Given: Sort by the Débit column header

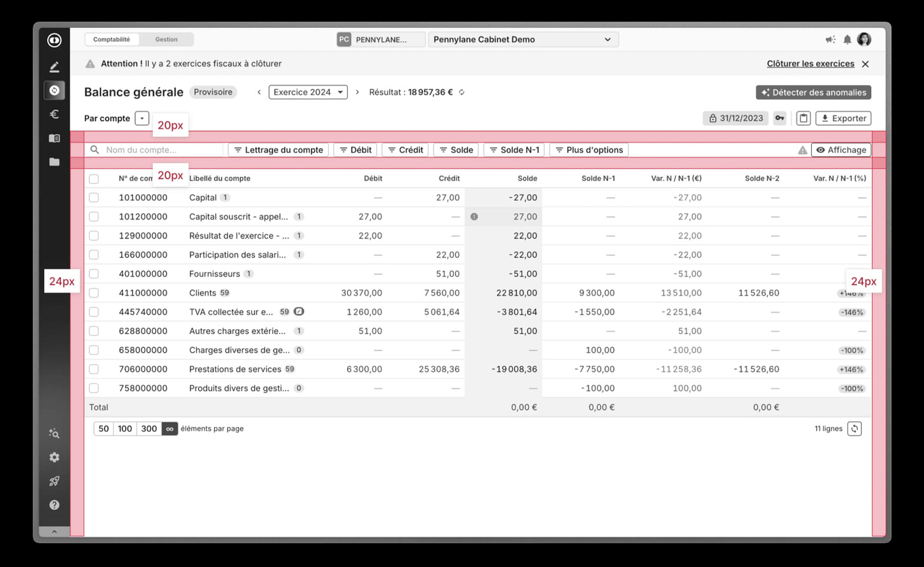Looking at the screenshot, I should (373, 178).
